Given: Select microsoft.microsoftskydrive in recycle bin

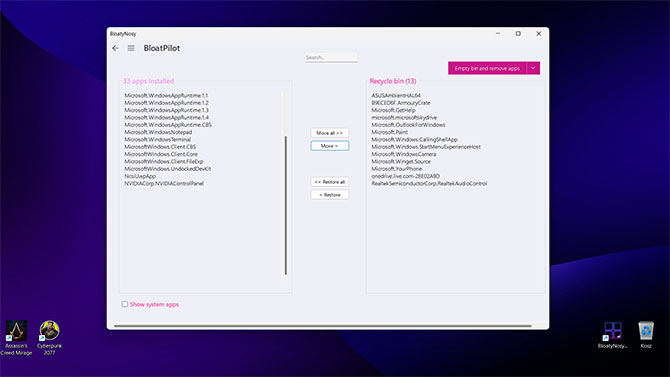Looking at the screenshot, I should (404, 117).
